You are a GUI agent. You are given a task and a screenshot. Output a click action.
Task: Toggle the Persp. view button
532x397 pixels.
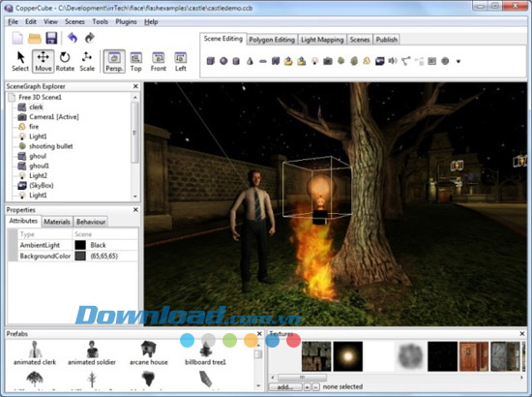coord(114,61)
